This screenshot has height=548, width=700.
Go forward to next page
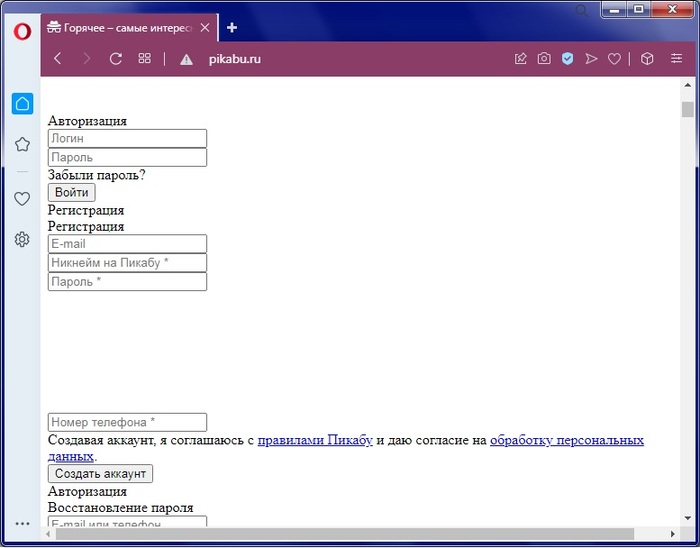tap(87, 58)
